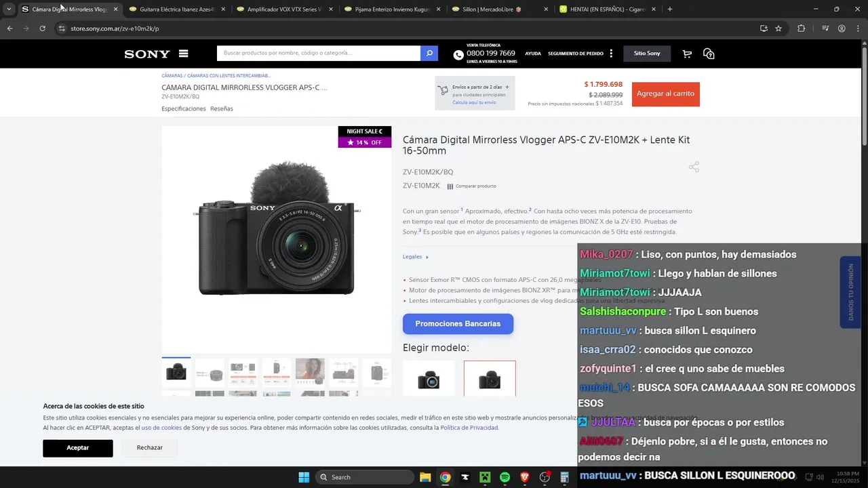This screenshot has width=868, height=488.
Task: Click the Comparar producto icon
Action: pyautogui.click(x=450, y=186)
